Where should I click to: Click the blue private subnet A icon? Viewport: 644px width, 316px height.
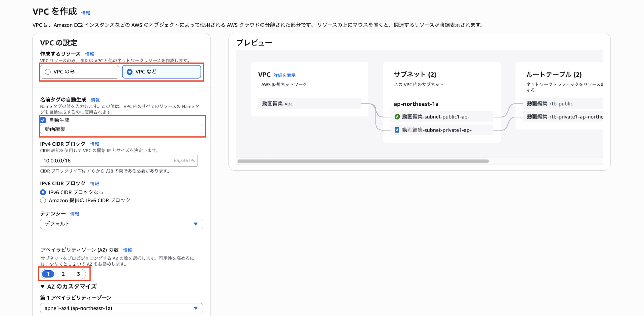point(397,130)
